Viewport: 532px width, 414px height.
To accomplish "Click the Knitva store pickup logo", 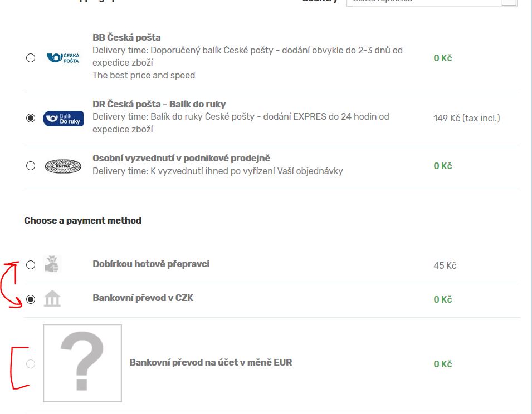I will [x=63, y=166].
